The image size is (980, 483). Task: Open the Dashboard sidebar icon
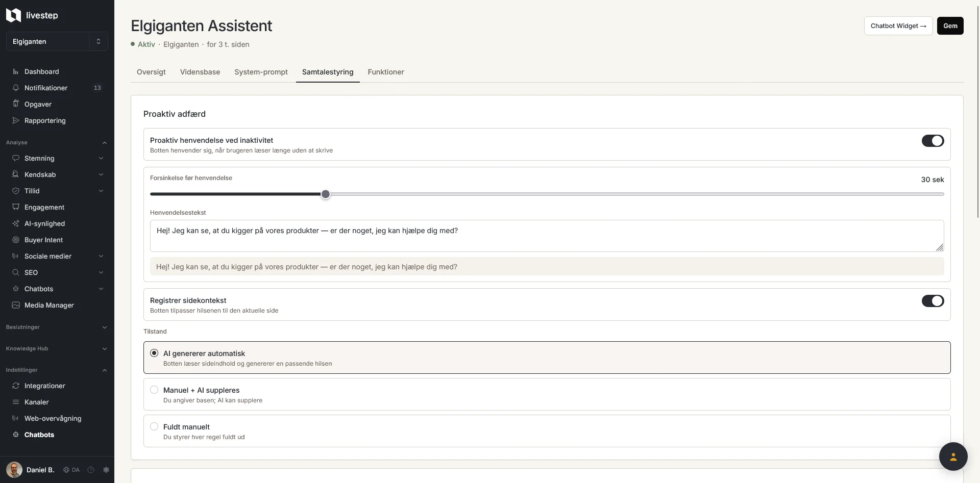click(x=16, y=72)
